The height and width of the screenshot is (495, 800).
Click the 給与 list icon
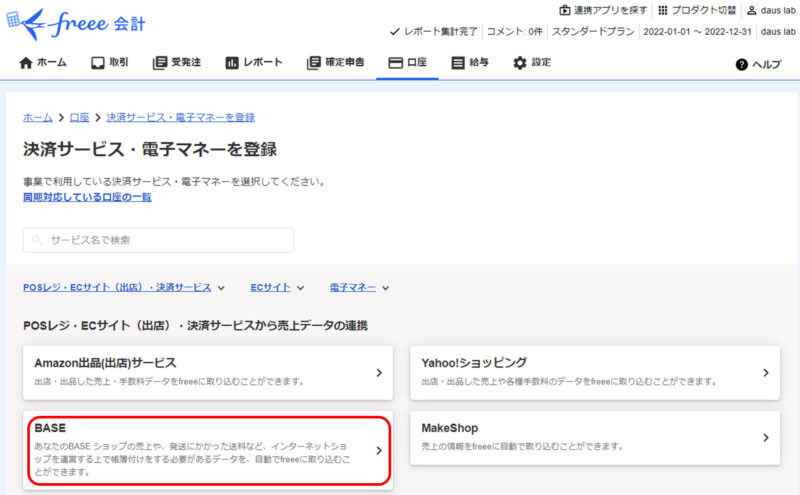click(x=458, y=63)
